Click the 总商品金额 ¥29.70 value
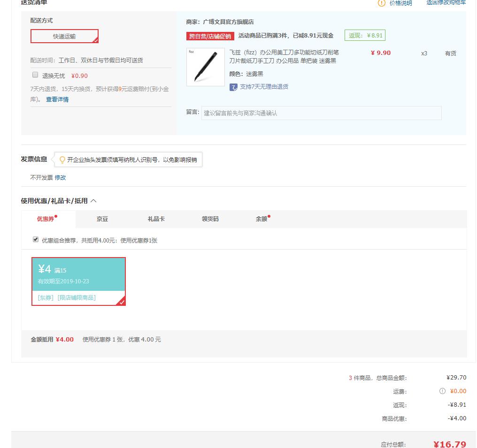477x448 pixels. click(456, 378)
